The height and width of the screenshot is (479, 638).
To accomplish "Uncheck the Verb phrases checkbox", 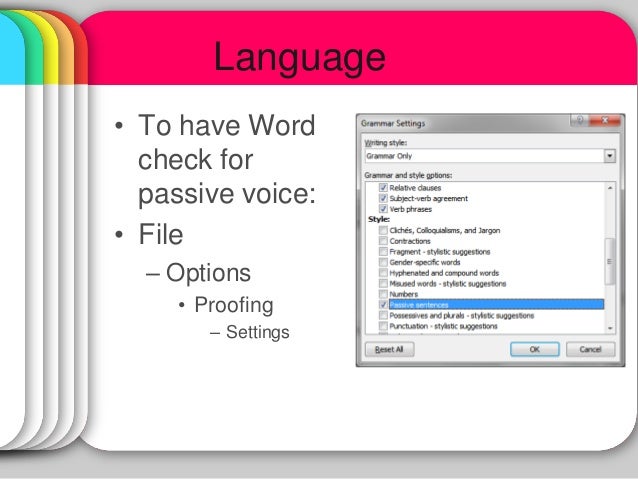I will point(383,209).
